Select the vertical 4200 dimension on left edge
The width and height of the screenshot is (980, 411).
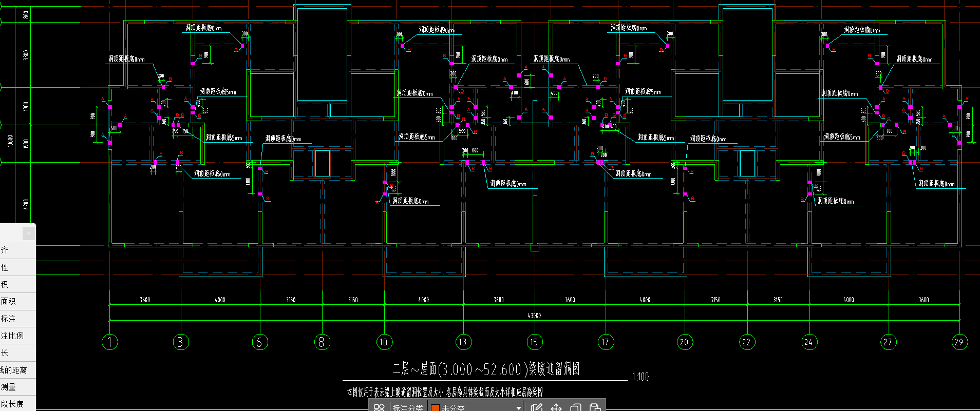pyautogui.click(x=26, y=204)
